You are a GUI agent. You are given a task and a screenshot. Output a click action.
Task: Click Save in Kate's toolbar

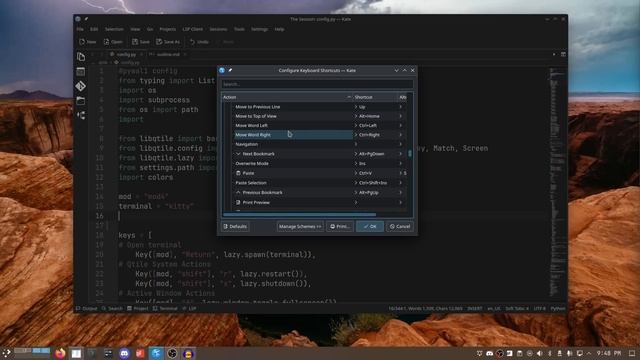141,42
